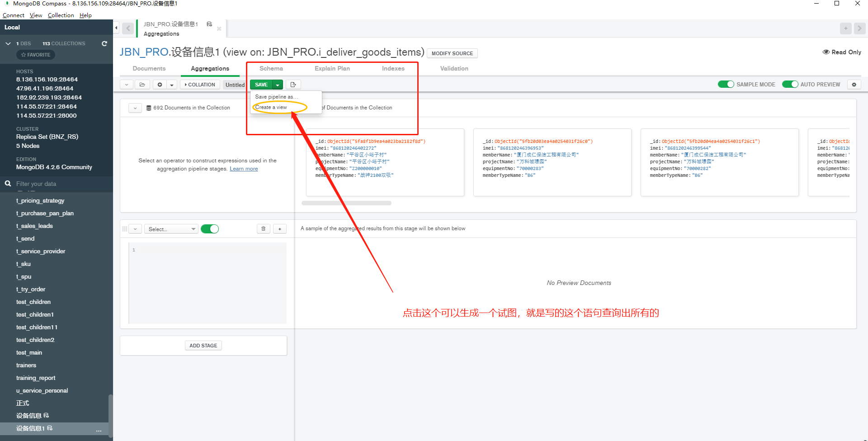Open aggregation settings gear icon
Viewport: 868px width, 441px height.
click(854, 85)
